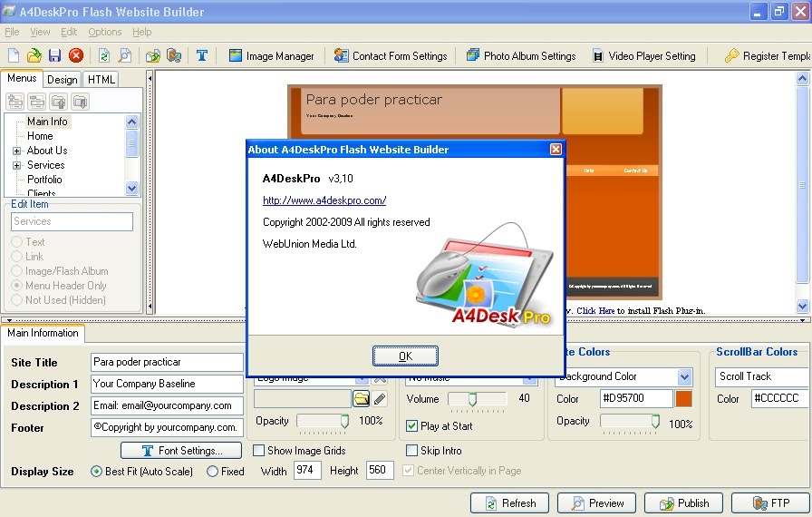Click the bottom Preview button
The width and height of the screenshot is (812, 517).
[x=596, y=503]
